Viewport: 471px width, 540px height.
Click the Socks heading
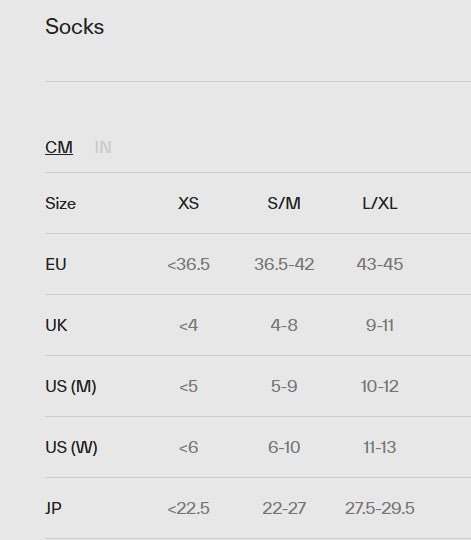74,27
